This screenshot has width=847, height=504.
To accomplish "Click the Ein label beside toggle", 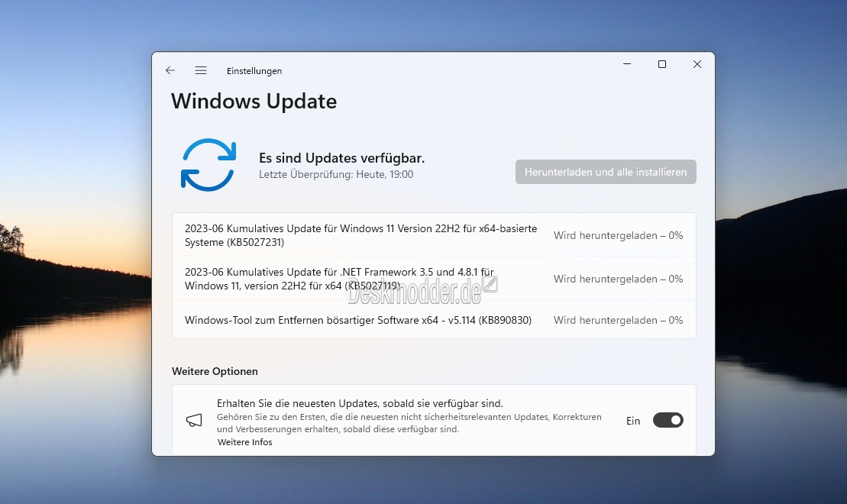I will pos(633,421).
